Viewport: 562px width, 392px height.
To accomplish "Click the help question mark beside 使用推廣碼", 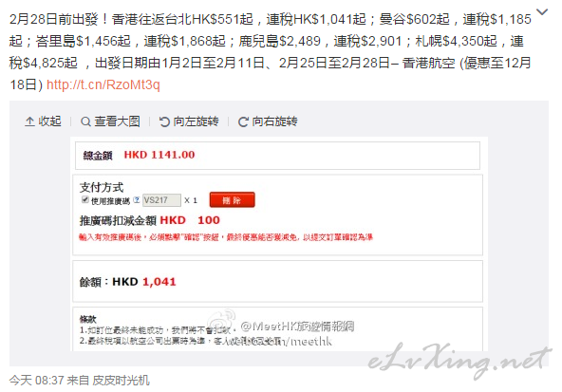I will [136, 200].
